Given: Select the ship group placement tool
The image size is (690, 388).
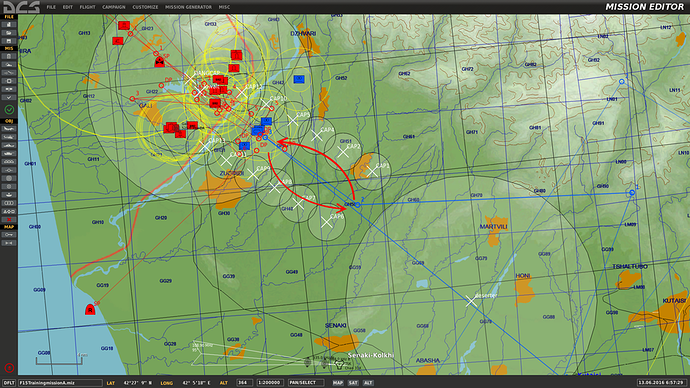Looking at the screenshot, I should (x=9, y=154).
